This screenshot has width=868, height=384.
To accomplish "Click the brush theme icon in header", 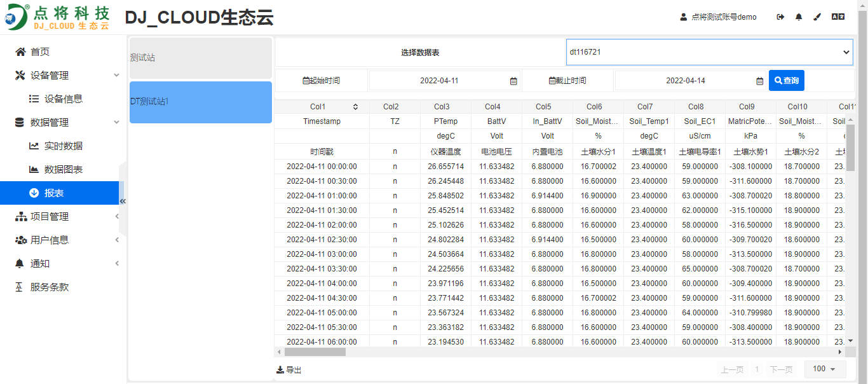I will tap(817, 17).
